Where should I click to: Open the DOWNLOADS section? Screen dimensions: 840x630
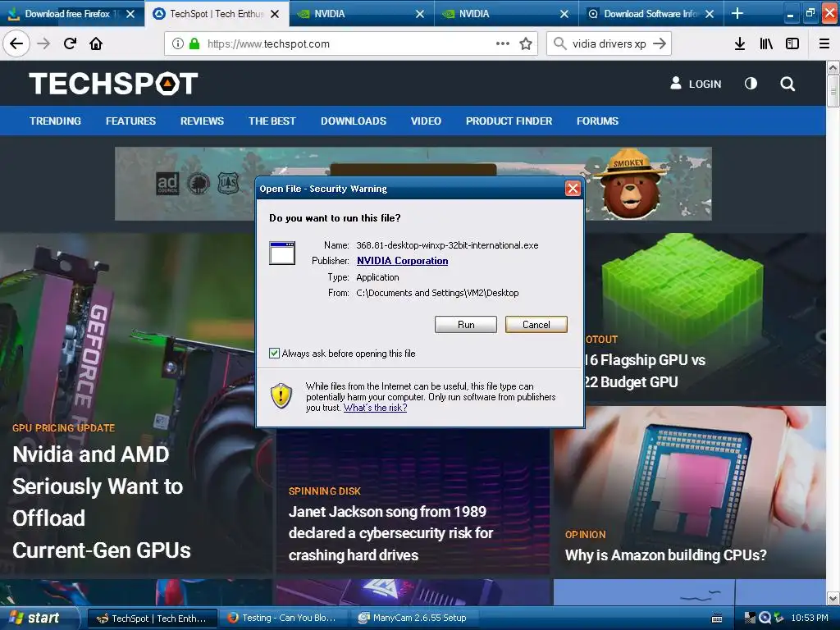tap(354, 121)
